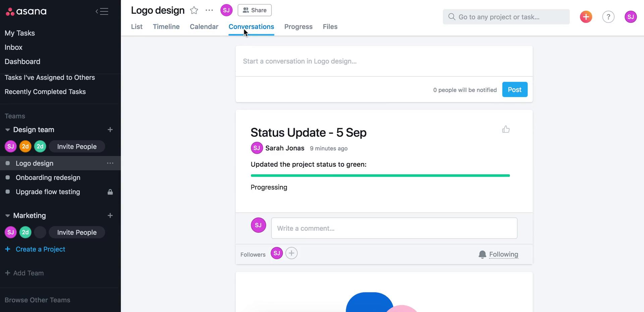Click SJ avatar in Marketing members
Screen dimensions: 644x312
10,232
